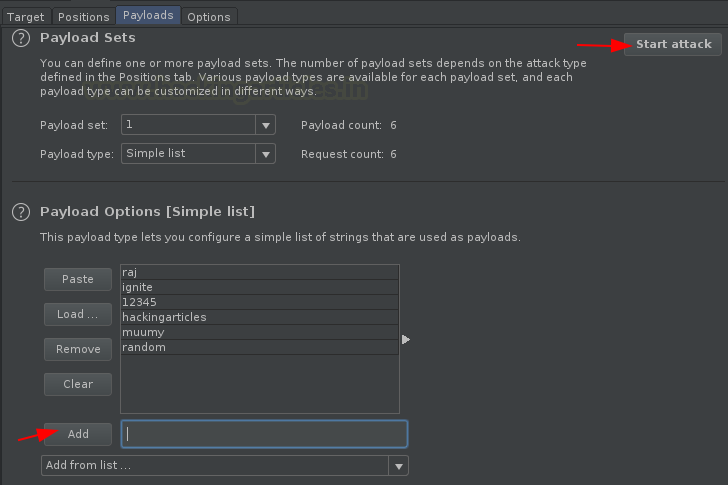Expand the Payload set dropdown
Viewport: 728px width, 485px height.
(265, 126)
